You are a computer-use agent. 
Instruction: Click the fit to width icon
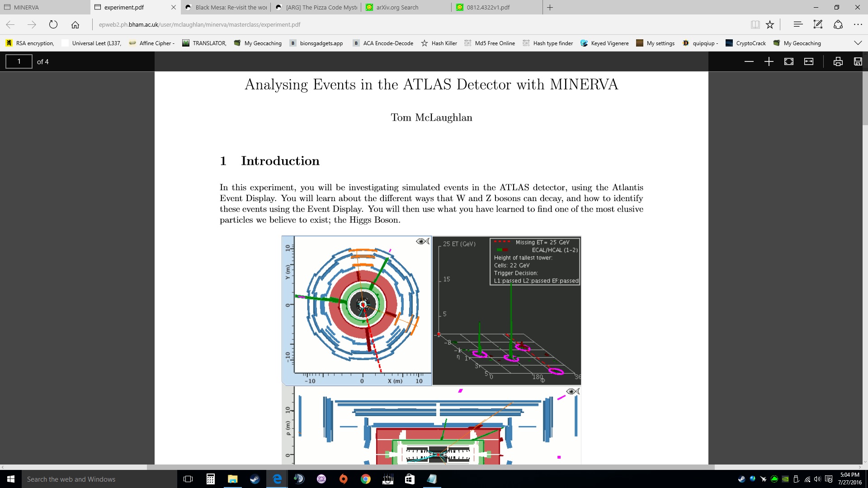click(809, 61)
